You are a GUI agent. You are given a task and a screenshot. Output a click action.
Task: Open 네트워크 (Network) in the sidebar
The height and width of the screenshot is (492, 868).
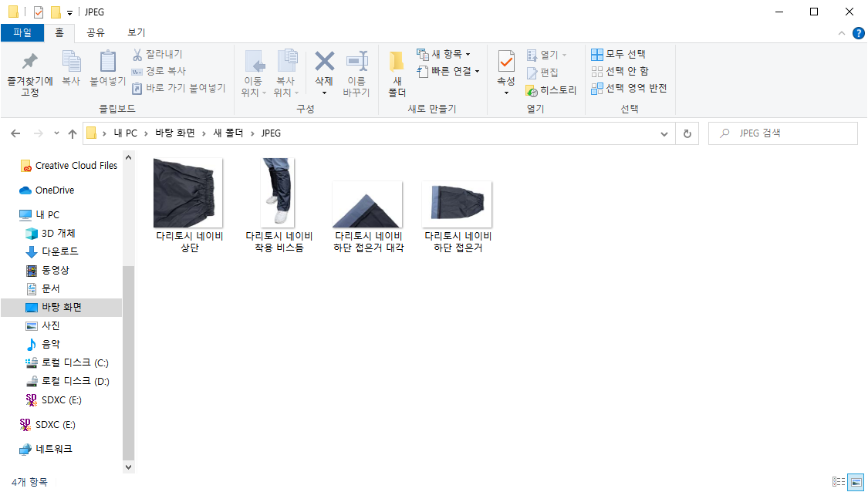click(x=46, y=449)
